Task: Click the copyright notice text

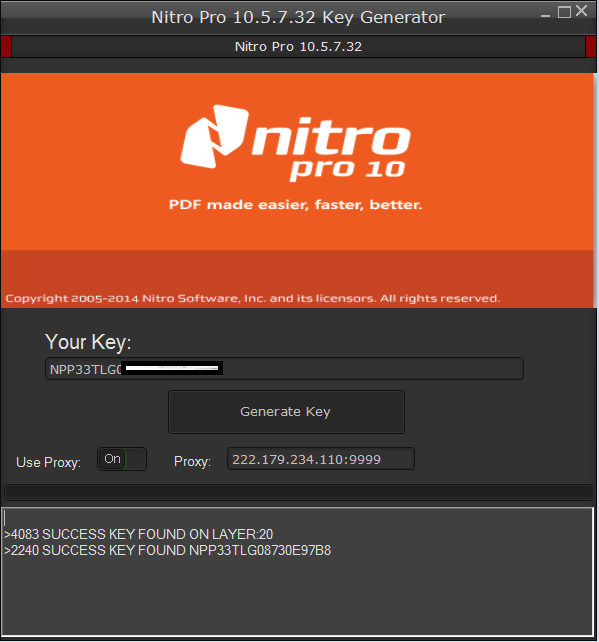Action: coord(253,298)
